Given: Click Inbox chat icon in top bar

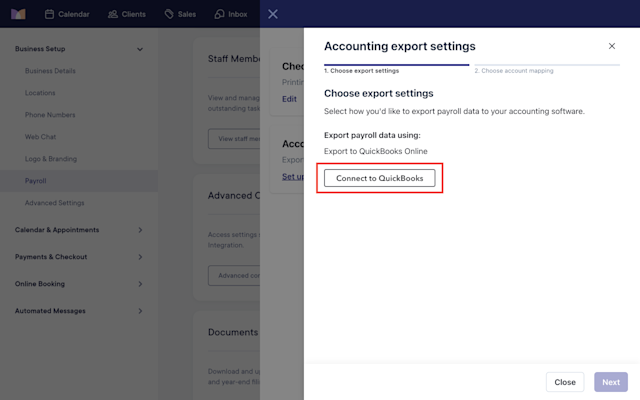Looking at the screenshot, I should (220, 14).
